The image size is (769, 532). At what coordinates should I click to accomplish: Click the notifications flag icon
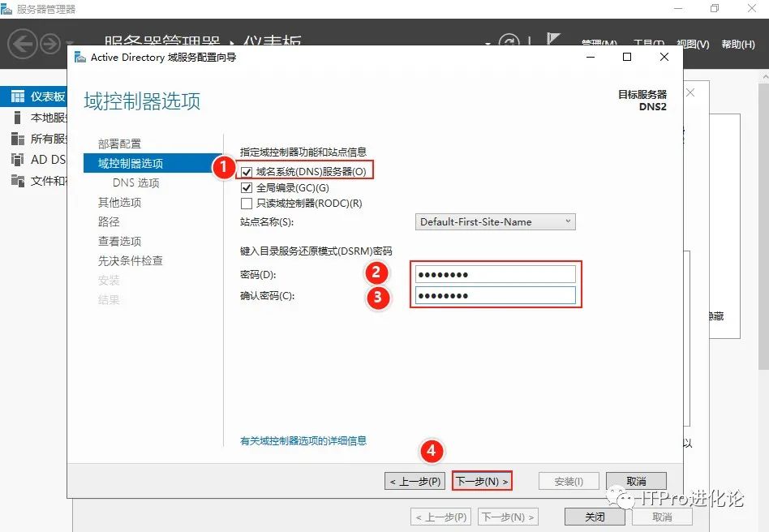553,39
